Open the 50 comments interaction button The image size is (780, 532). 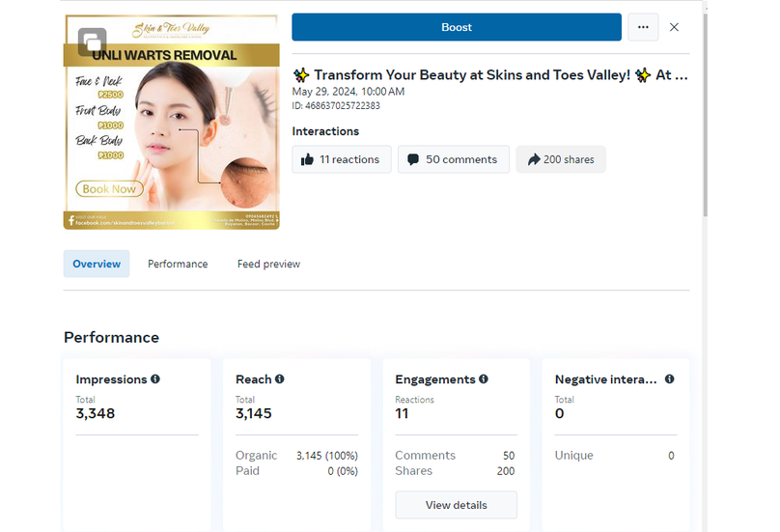(453, 159)
